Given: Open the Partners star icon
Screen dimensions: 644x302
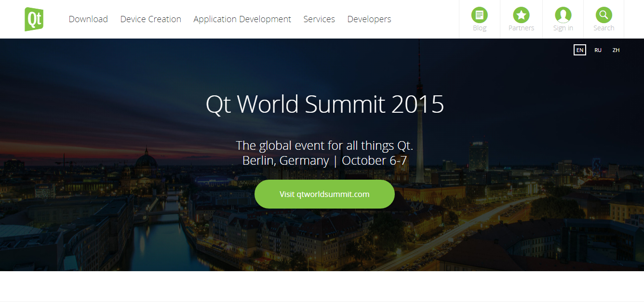Looking at the screenshot, I should tap(521, 15).
